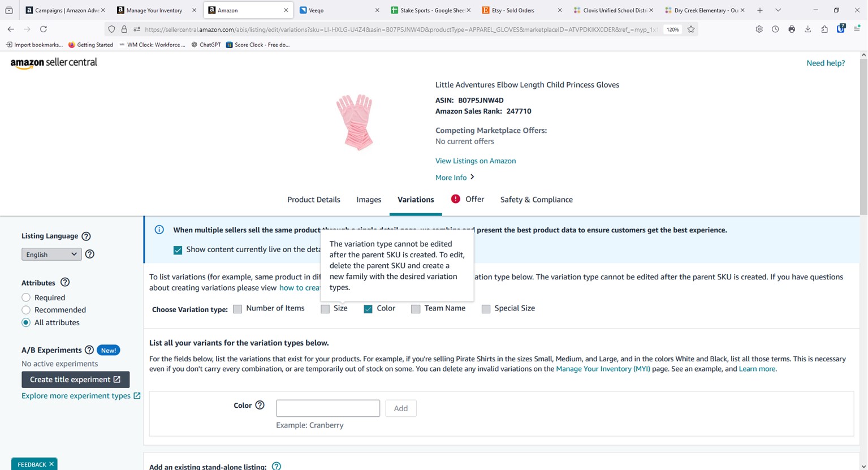Click the Learn more link

pyautogui.click(x=757, y=369)
